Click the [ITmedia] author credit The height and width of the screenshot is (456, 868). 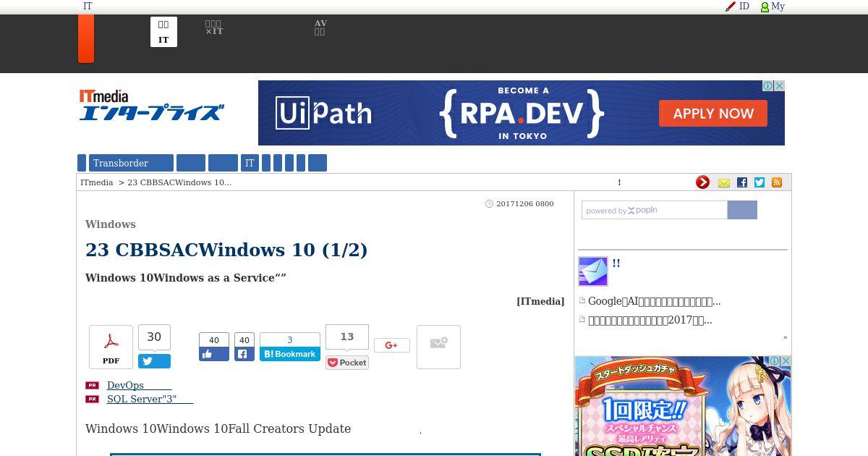540,301
